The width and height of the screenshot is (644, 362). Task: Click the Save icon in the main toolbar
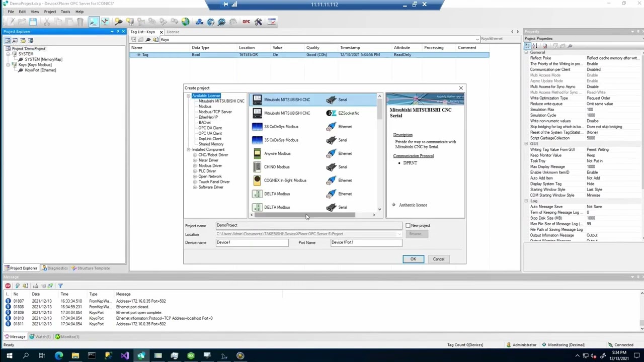coord(33,22)
